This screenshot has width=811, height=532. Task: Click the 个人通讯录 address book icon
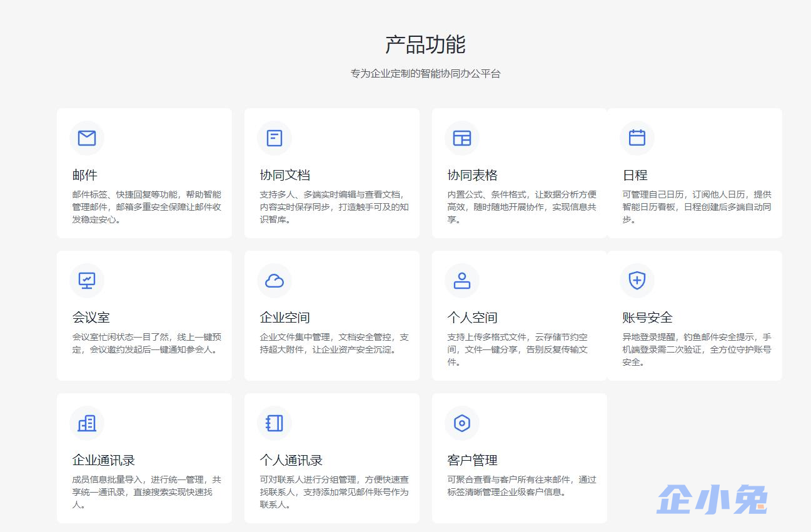[x=274, y=423]
